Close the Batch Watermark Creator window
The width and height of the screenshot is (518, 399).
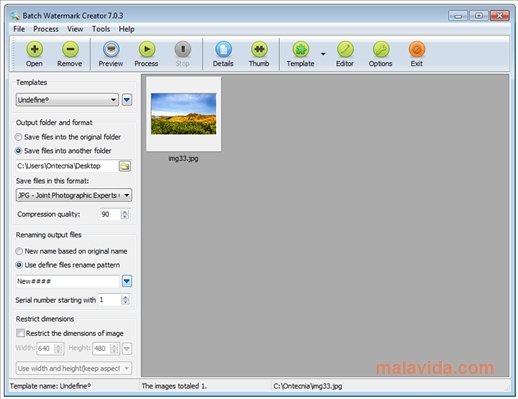(x=500, y=16)
